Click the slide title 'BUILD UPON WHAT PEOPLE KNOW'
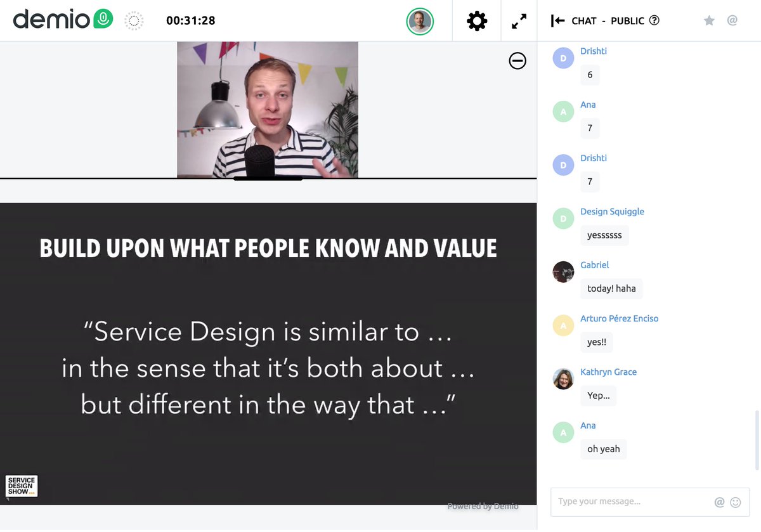The height and width of the screenshot is (532, 761). tap(268, 249)
